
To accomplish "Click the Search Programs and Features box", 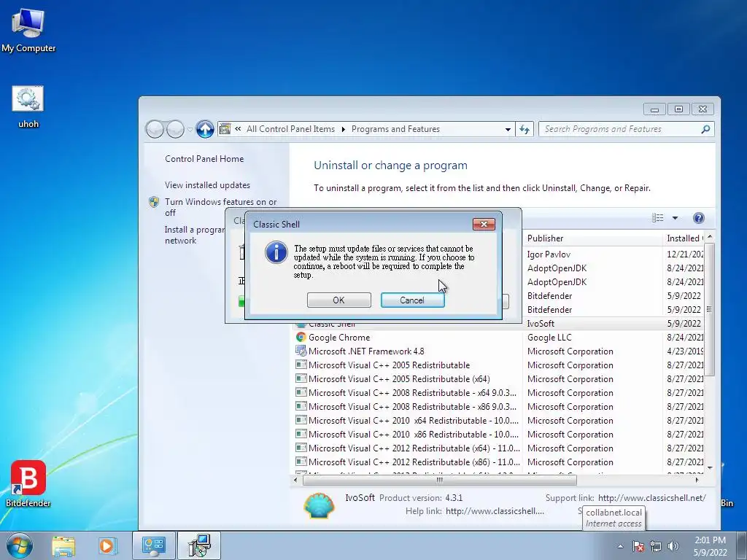I will point(626,129).
